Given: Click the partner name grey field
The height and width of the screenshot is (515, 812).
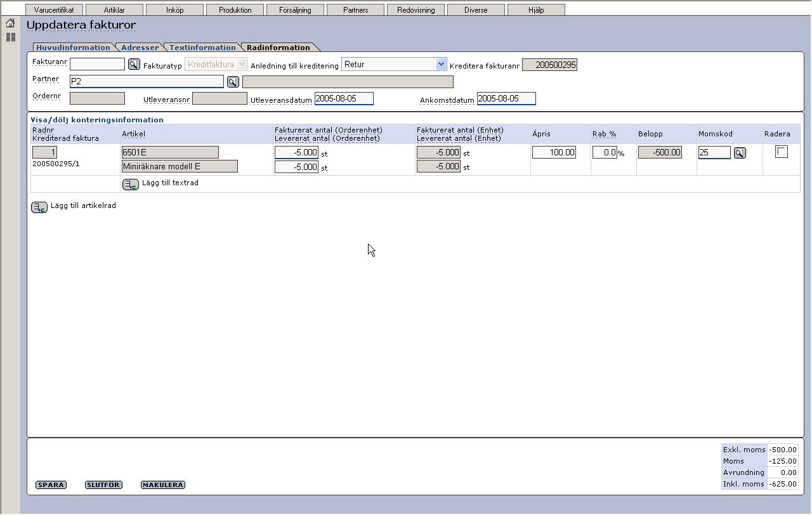Looking at the screenshot, I should pos(348,82).
